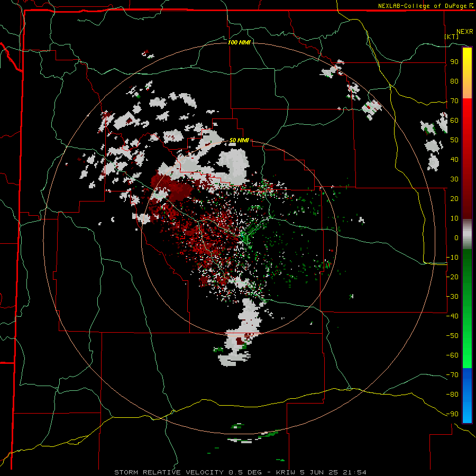Click the positive 30 value on the velocity scale
The width and height of the screenshot is (476, 476).
click(x=454, y=179)
